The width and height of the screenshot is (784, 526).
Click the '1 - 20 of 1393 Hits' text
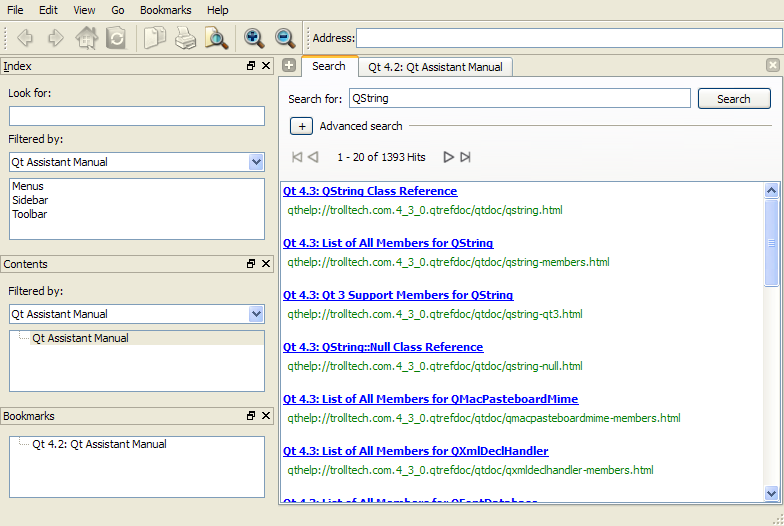pos(381,157)
